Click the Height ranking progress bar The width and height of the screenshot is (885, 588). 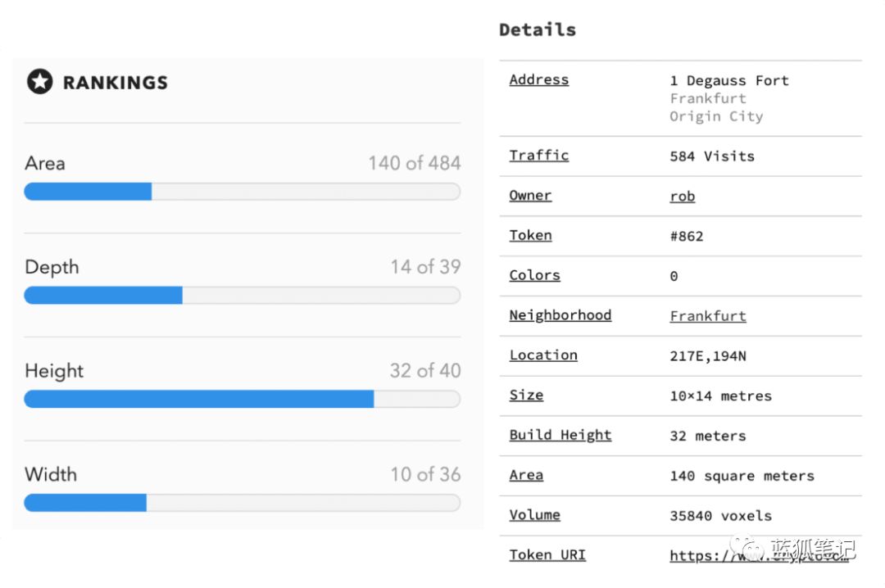pos(242,399)
